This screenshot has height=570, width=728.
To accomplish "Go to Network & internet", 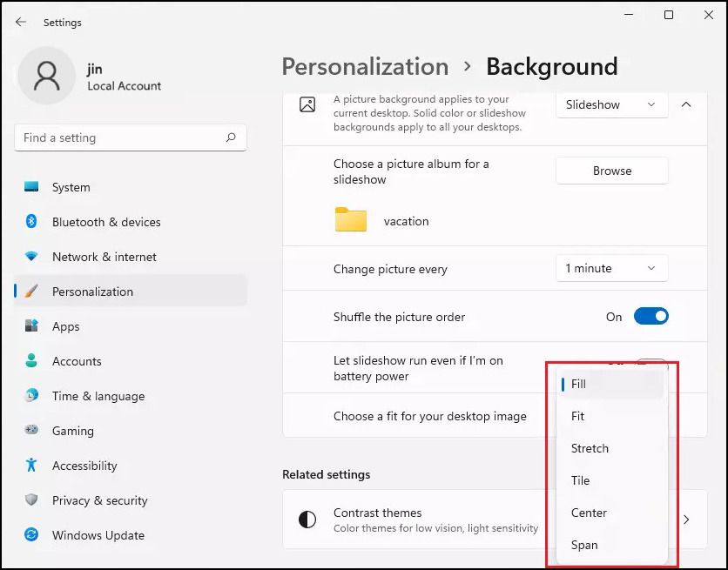I will pyautogui.click(x=104, y=257).
